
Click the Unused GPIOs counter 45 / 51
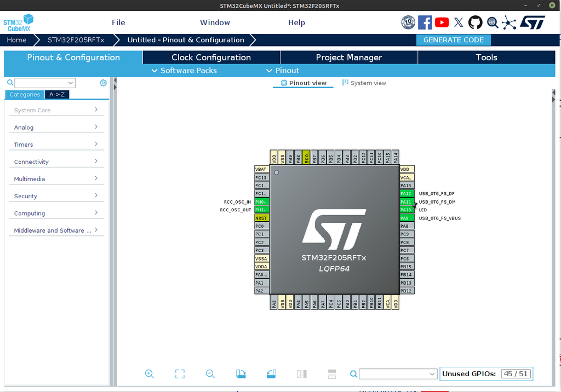[x=516, y=374]
